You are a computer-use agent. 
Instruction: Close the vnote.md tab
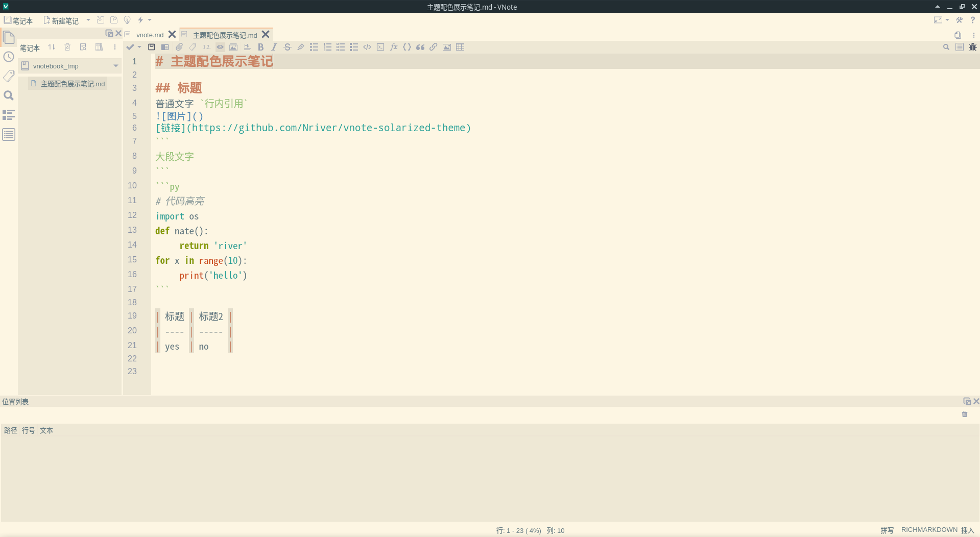pyautogui.click(x=172, y=34)
